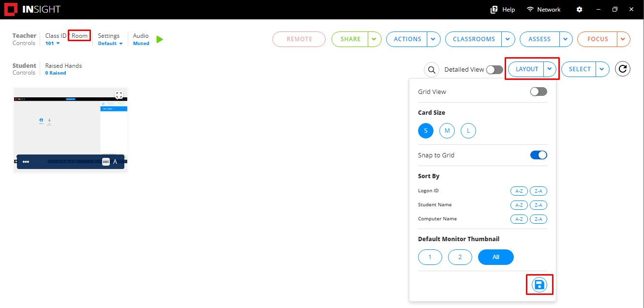The height and width of the screenshot is (308, 644).
Task: Click the save layout disk icon
Action: (539, 285)
